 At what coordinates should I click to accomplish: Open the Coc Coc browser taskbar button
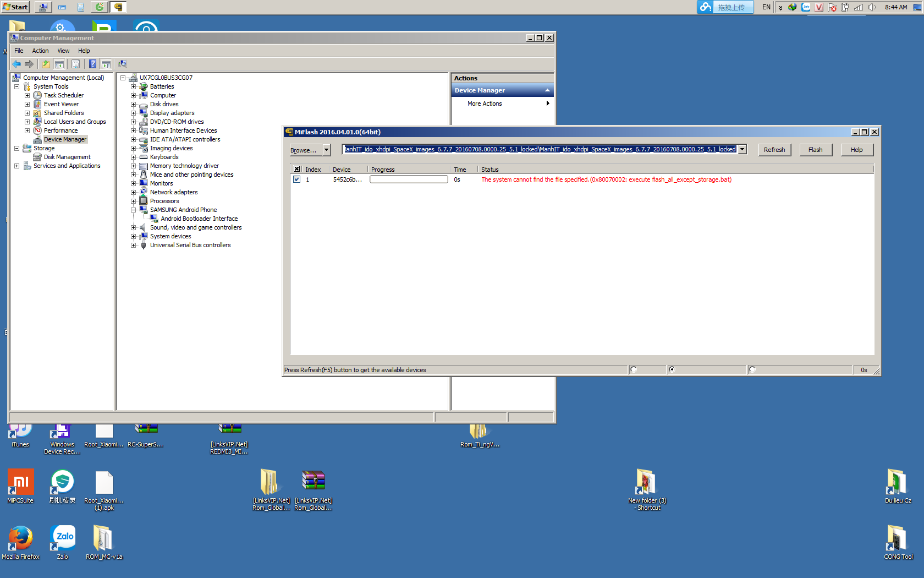(100, 7)
